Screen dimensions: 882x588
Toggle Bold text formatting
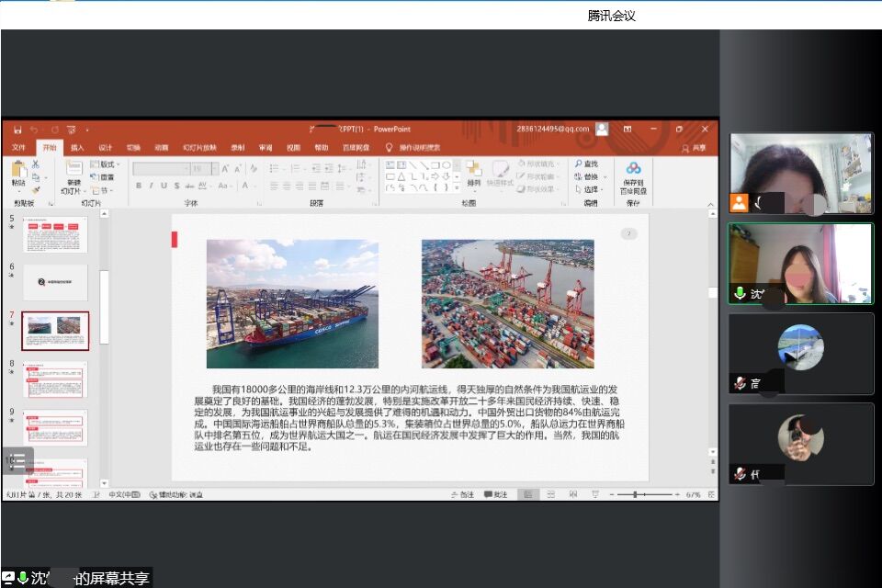coord(139,186)
